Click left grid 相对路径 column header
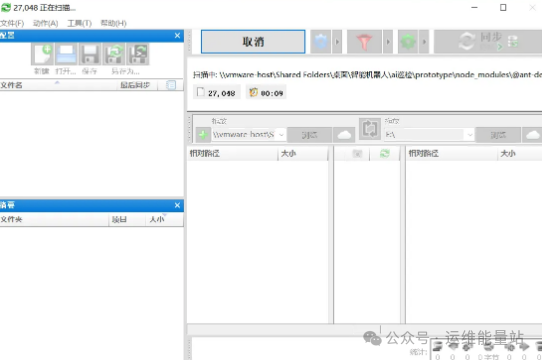 232,154
